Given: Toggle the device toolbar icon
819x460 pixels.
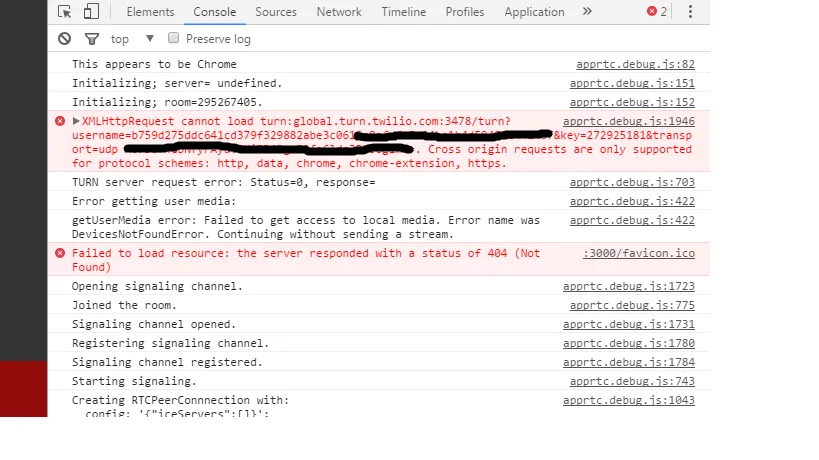Looking at the screenshot, I should point(91,11).
